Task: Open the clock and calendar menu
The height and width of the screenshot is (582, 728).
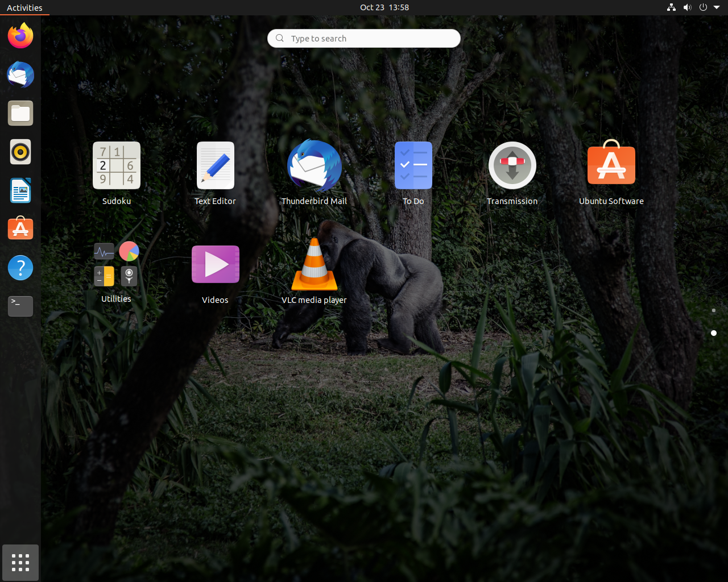Action: pyautogui.click(x=384, y=7)
